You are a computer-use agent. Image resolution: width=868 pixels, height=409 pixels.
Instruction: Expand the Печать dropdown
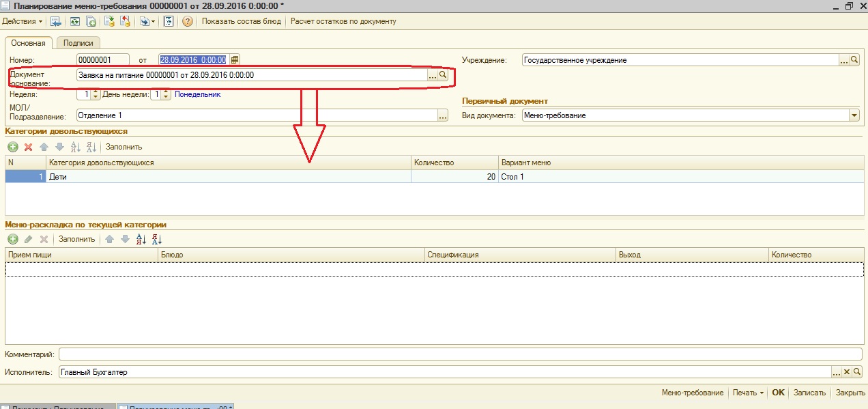[x=748, y=393]
